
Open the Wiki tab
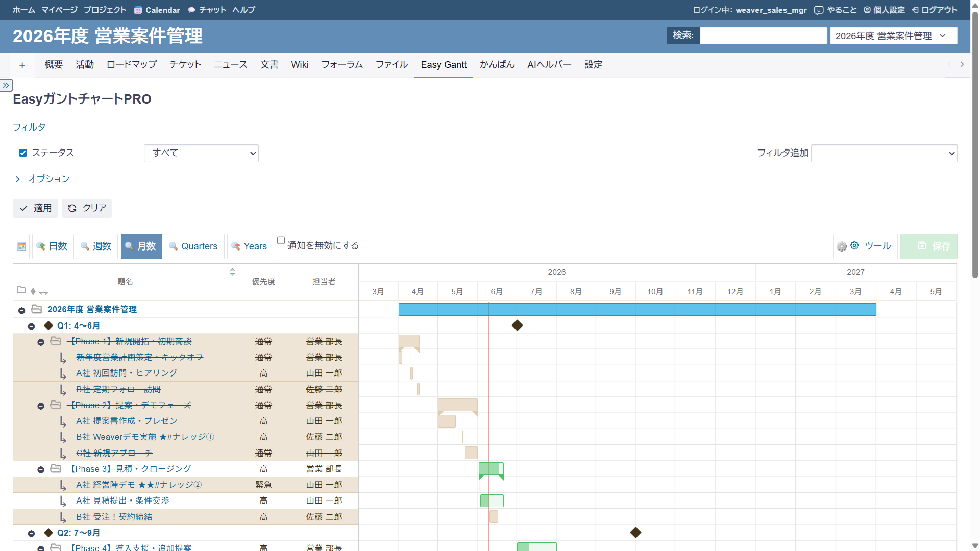300,65
